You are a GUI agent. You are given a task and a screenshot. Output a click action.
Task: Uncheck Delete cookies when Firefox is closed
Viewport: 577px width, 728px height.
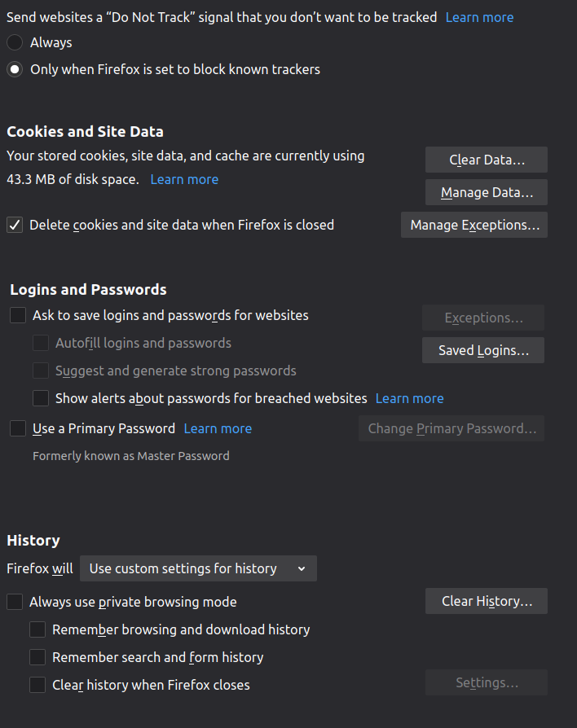pyautogui.click(x=15, y=225)
